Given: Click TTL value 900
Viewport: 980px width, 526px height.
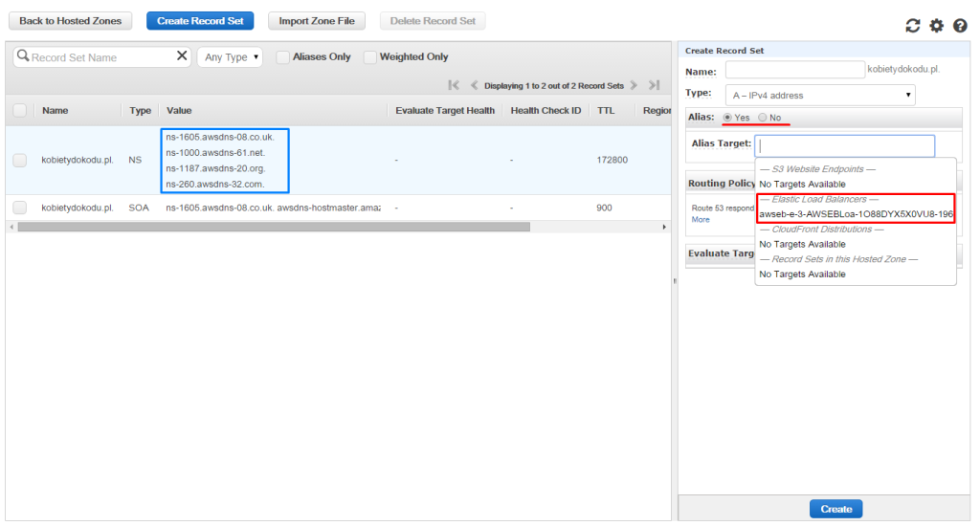Looking at the screenshot, I should point(604,208).
